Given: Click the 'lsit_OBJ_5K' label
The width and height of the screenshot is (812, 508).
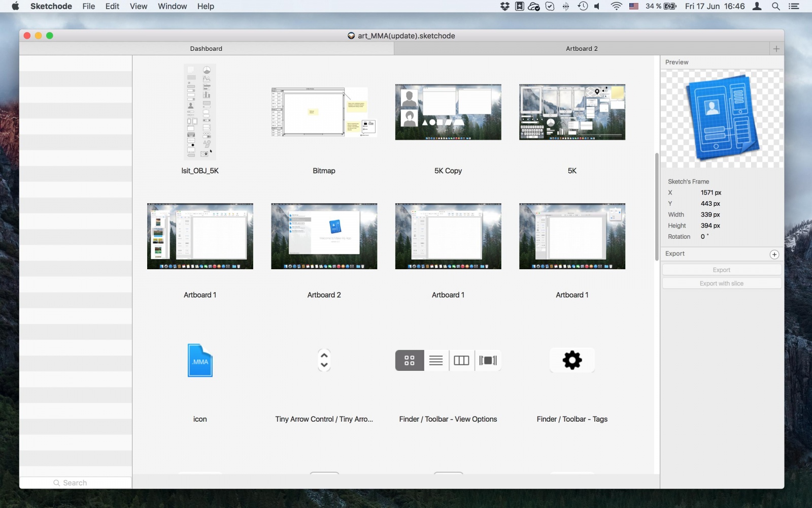Looking at the screenshot, I should [x=200, y=171].
